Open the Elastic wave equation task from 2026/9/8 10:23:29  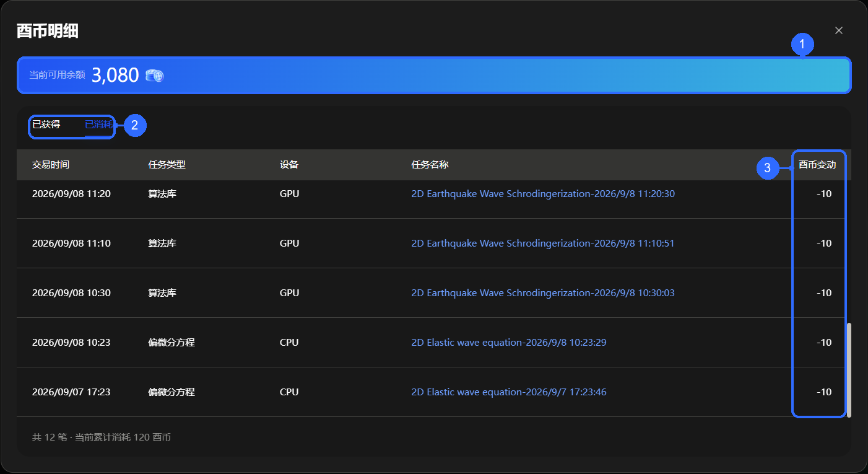[509, 343]
